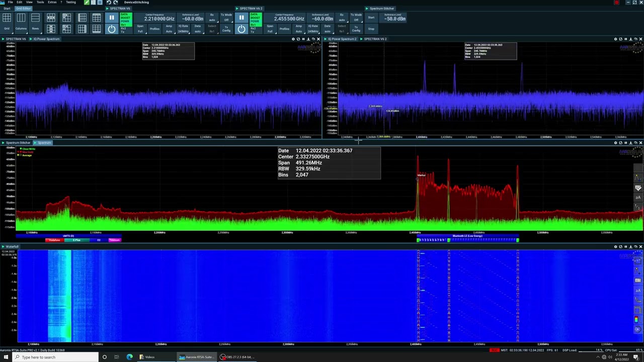This screenshot has height=362, width=644.
Task: Click the Spectrum Stitcher Start button
Action: point(371,18)
